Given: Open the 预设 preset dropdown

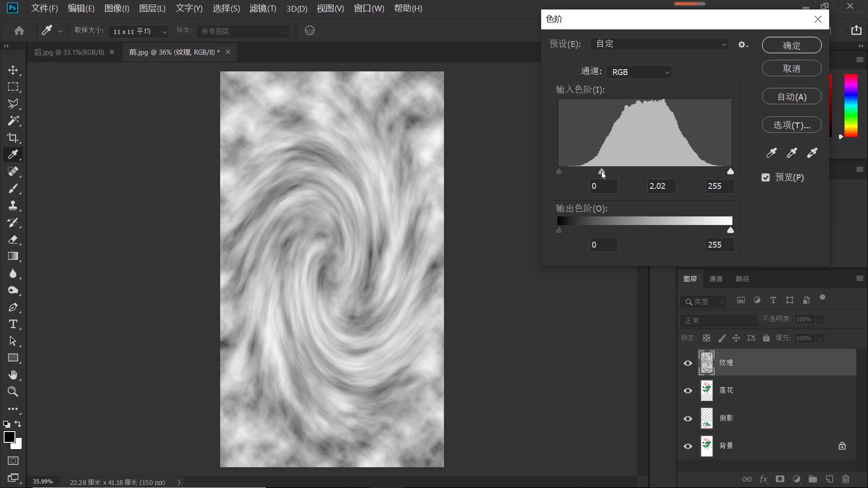Looking at the screenshot, I should (x=659, y=44).
